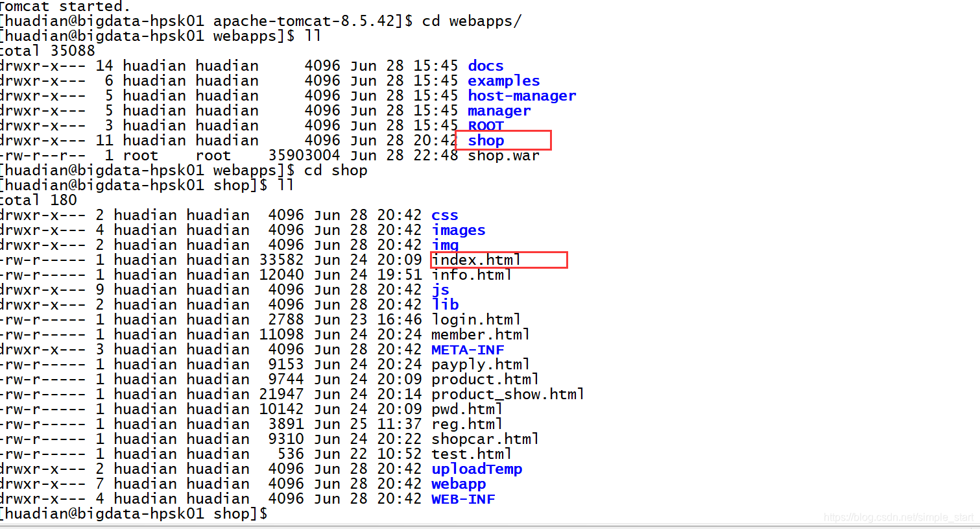Image resolution: width=980 pixels, height=529 pixels.
Task: Click the 19:51 timestamp of info.html
Action: tap(400, 275)
